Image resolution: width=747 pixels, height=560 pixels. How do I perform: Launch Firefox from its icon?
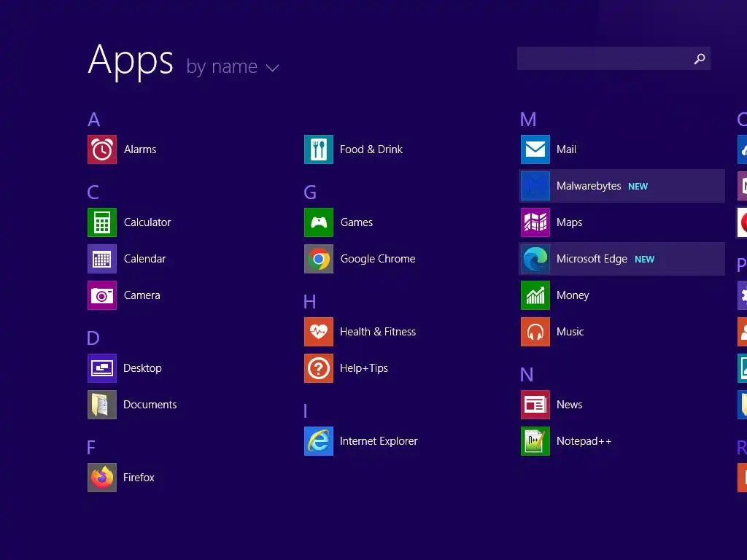click(102, 478)
